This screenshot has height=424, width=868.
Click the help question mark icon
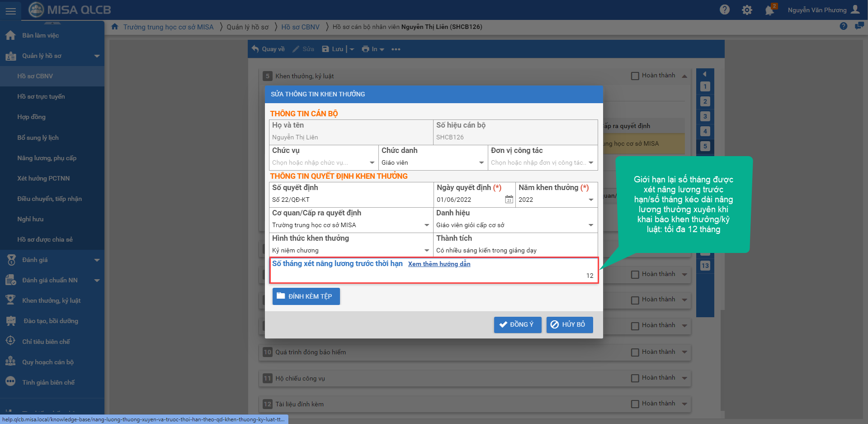pos(724,10)
